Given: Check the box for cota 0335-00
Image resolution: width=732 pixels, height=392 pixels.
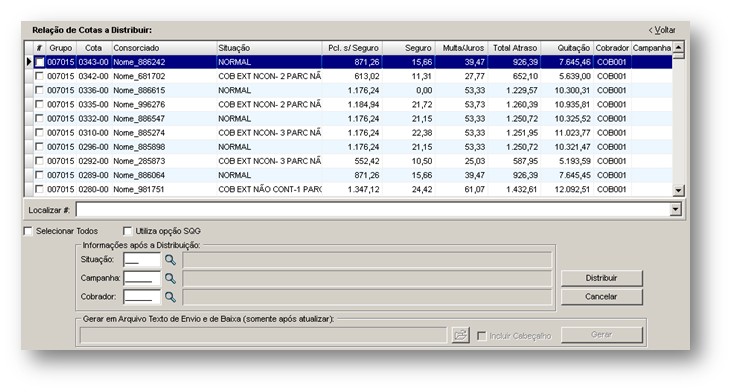Looking at the screenshot, I should click(40, 104).
